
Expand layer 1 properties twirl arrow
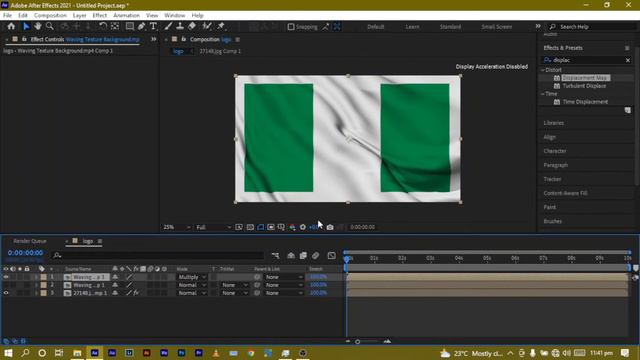(36, 277)
